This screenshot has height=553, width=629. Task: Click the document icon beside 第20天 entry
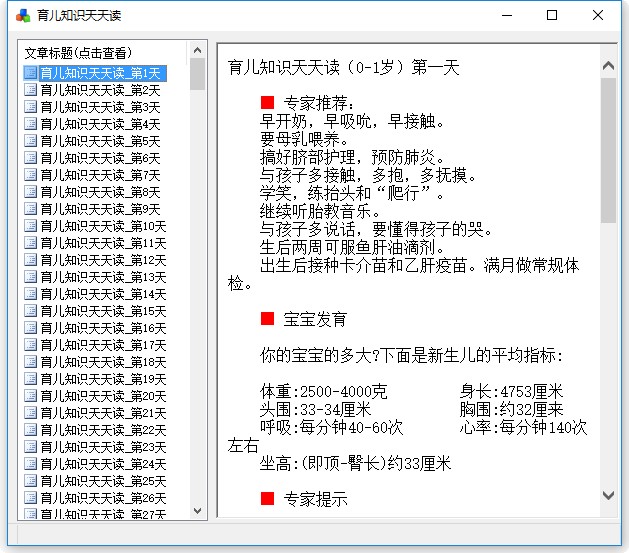[30, 396]
